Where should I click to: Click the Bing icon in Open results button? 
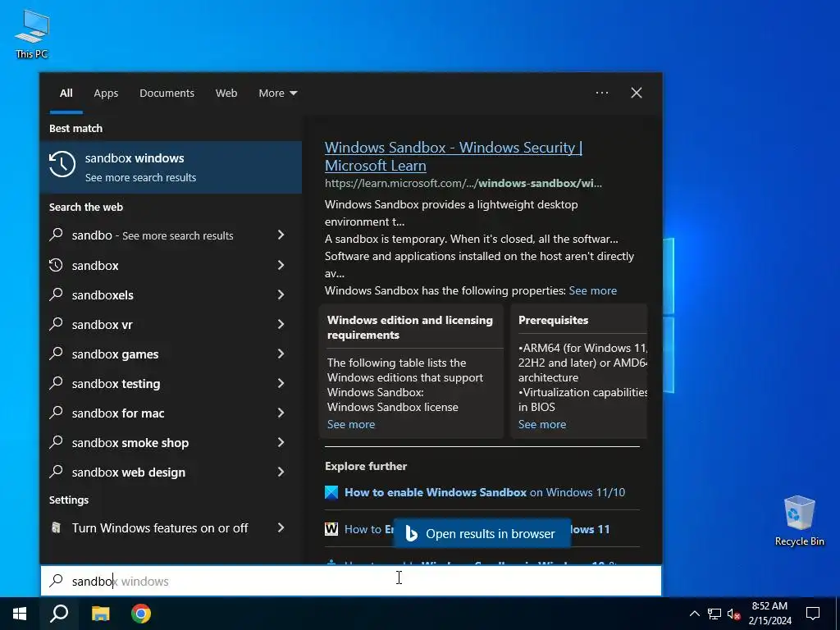point(412,533)
